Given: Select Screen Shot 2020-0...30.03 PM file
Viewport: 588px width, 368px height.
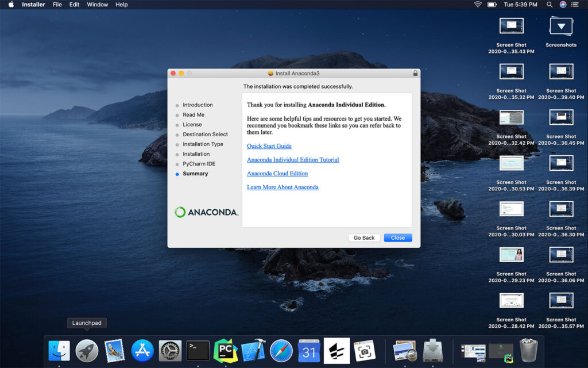Looking at the screenshot, I should point(511,209).
